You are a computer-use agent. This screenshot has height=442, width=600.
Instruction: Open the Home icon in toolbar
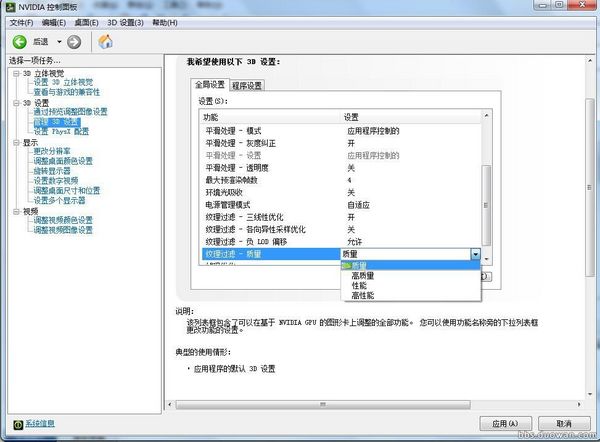coord(105,41)
